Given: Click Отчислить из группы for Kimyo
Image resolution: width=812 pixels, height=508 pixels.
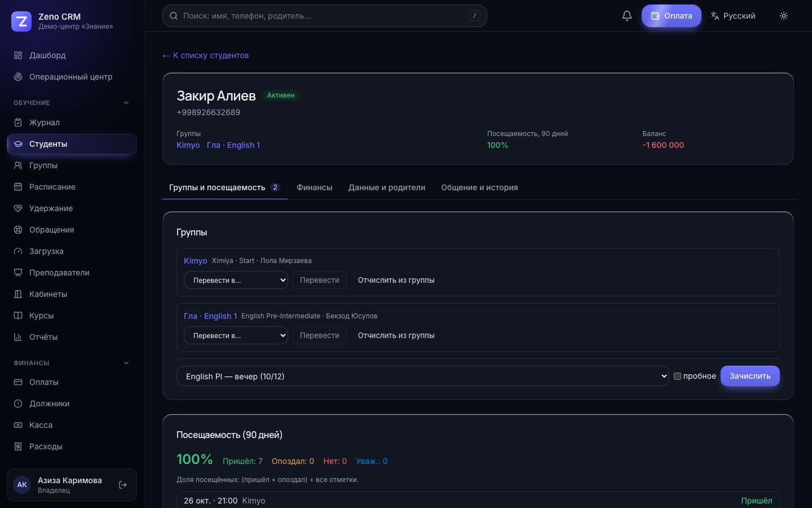Looking at the screenshot, I should click(396, 280).
